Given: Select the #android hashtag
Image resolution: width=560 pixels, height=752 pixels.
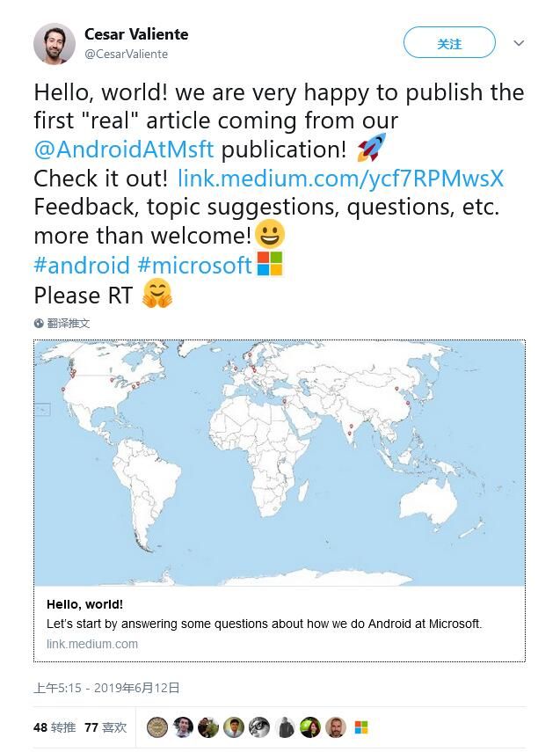Looking at the screenshot, I should (x=82, y=265).
